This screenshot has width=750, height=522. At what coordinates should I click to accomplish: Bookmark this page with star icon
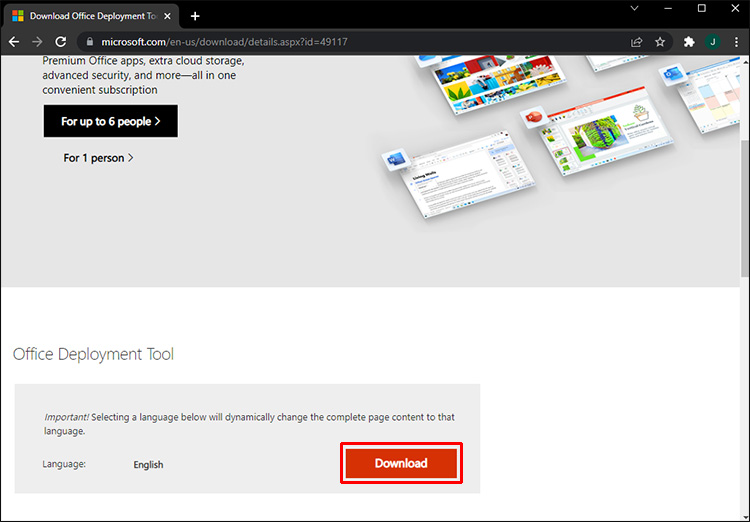tap(660, 42)
